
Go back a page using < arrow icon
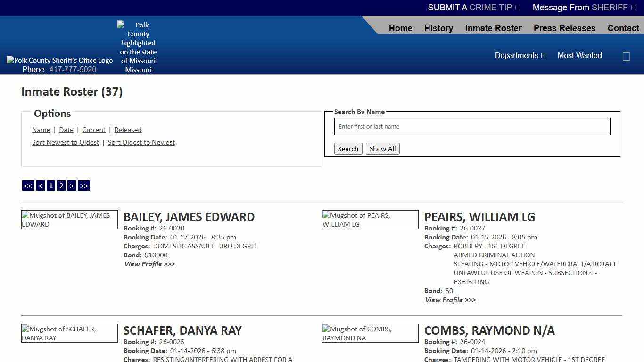[40, 185]
